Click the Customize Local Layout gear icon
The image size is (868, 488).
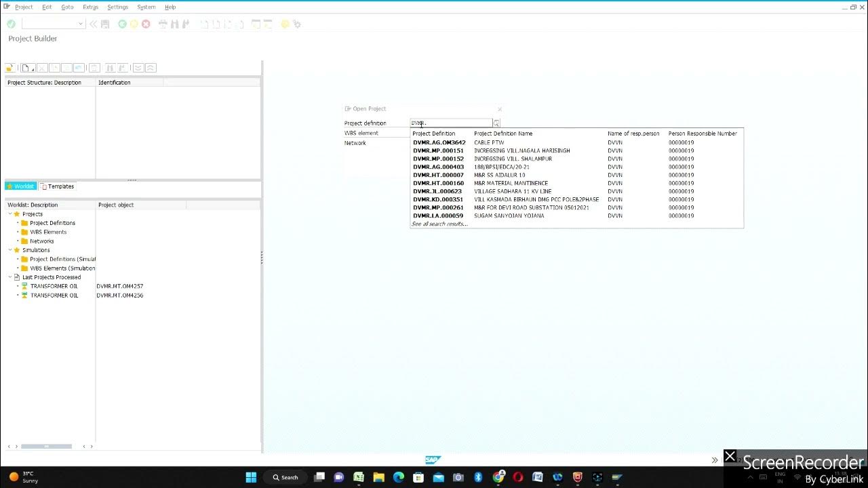click(296, 24)
